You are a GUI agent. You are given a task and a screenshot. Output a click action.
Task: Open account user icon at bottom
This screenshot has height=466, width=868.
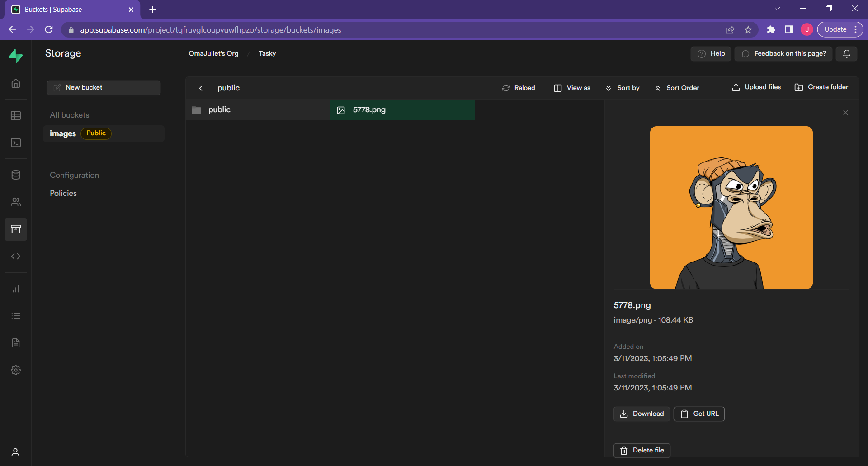click(15, 452)
